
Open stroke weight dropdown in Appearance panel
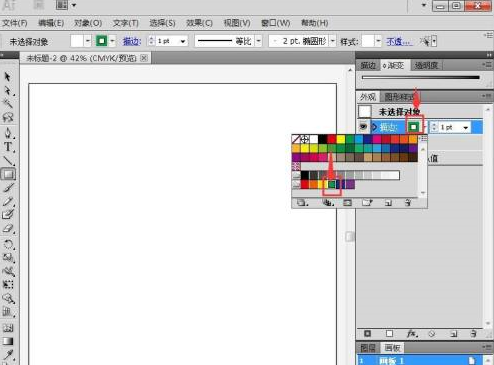click(x=466, y=127)
